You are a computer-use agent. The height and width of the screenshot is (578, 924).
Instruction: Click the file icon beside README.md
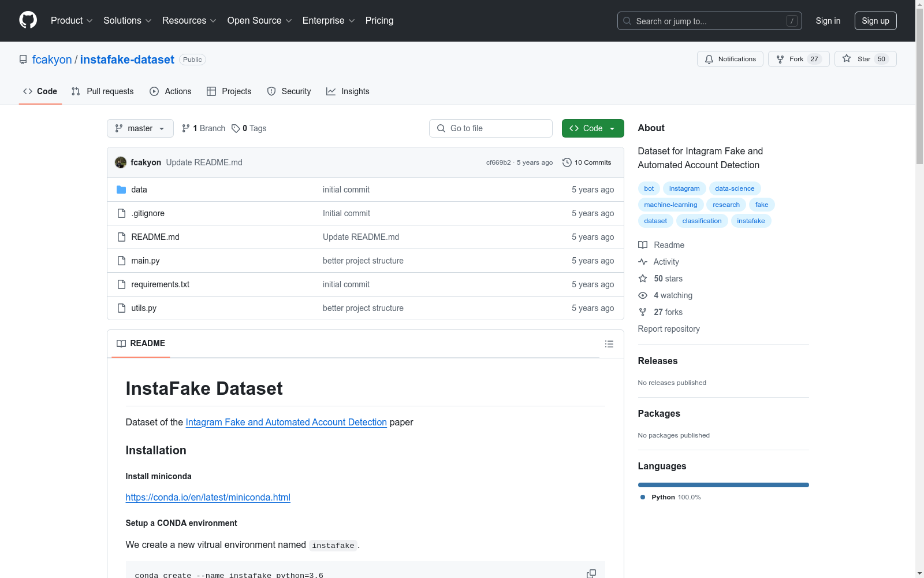(x=121, y=237)
